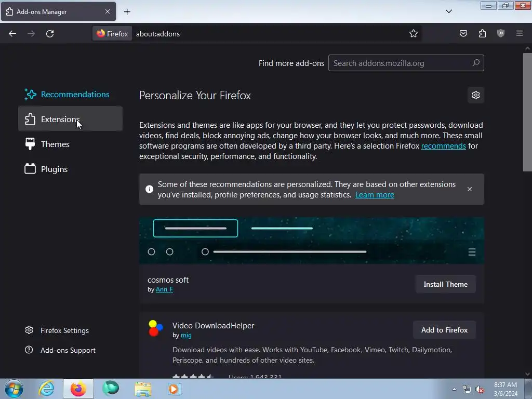The image size is (532, 399).
Task: Reload the current page
Action: [50, 34]
